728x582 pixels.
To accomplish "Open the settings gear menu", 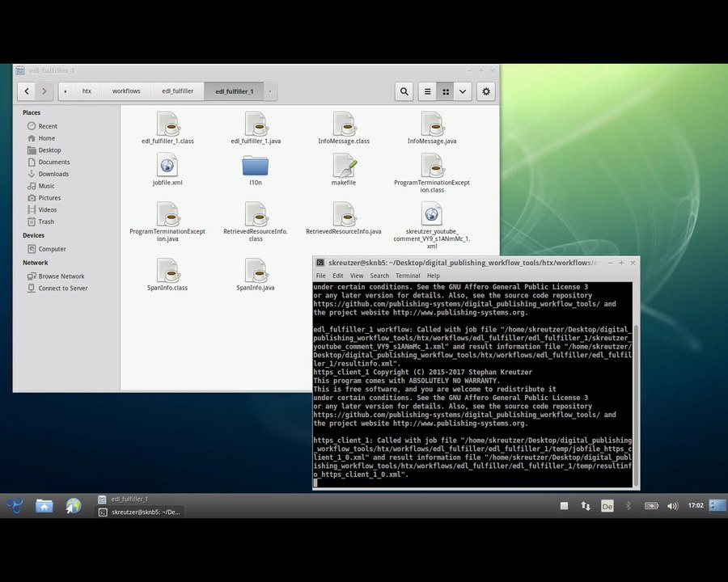I will (485, 91).
